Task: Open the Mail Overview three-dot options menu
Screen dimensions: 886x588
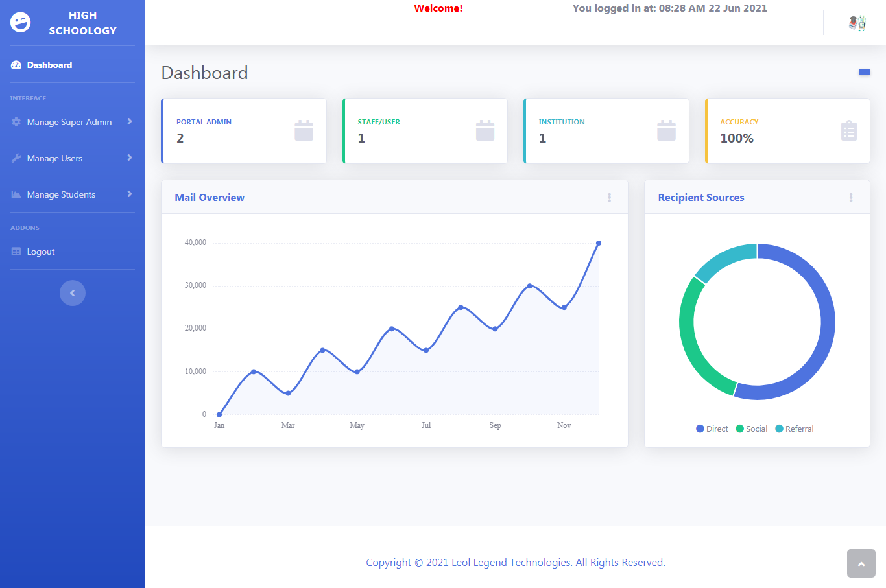Action: click(x=609, y=198)
